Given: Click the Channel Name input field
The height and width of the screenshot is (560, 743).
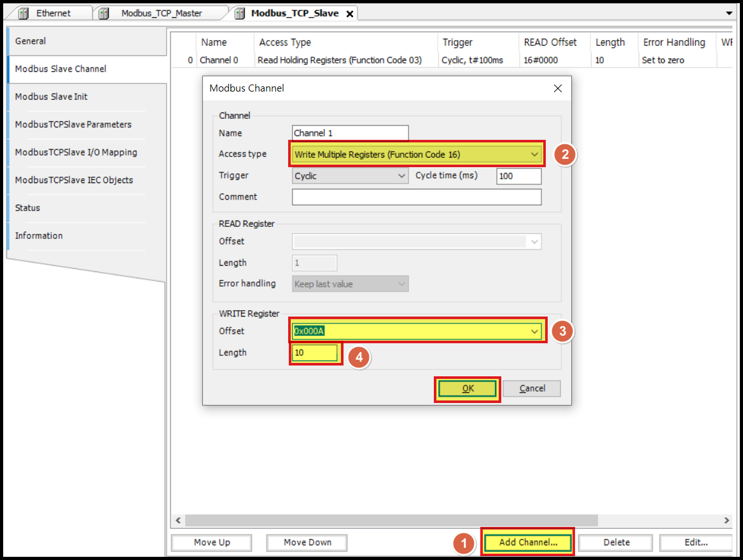Looking at the screenshot, I should coord(350,133).
